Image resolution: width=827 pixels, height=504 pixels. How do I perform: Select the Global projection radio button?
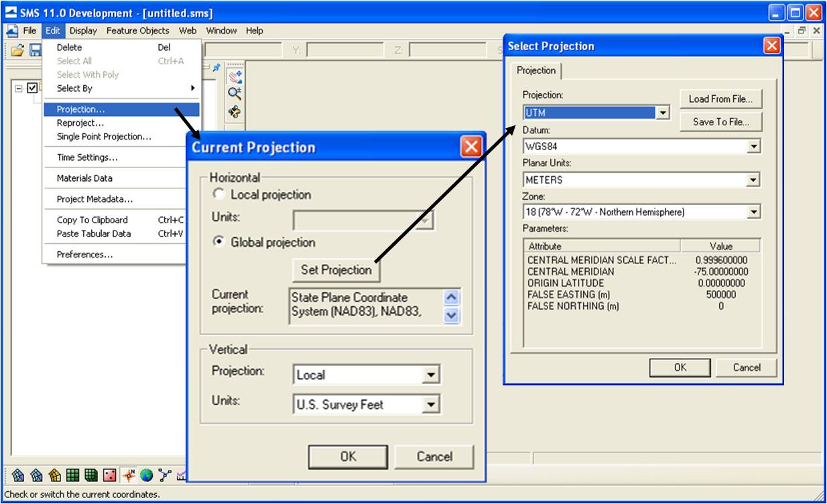[x=218, y=242]
